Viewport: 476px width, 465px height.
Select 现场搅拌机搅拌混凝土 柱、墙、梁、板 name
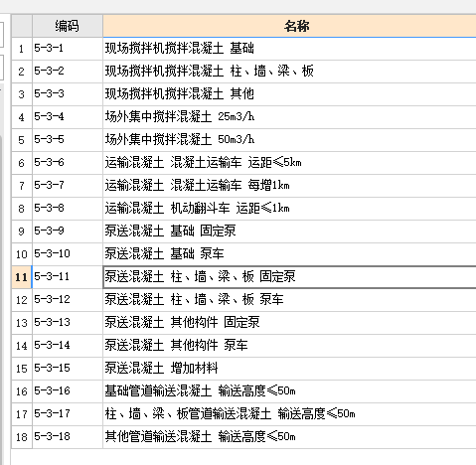[x=289, y=72]
